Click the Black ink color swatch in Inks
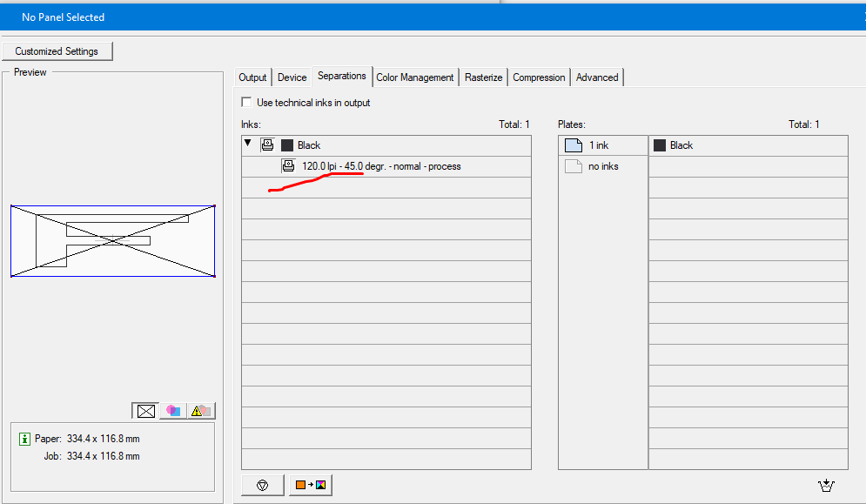Viewport: 866px width, 504px height. (287, 145)
